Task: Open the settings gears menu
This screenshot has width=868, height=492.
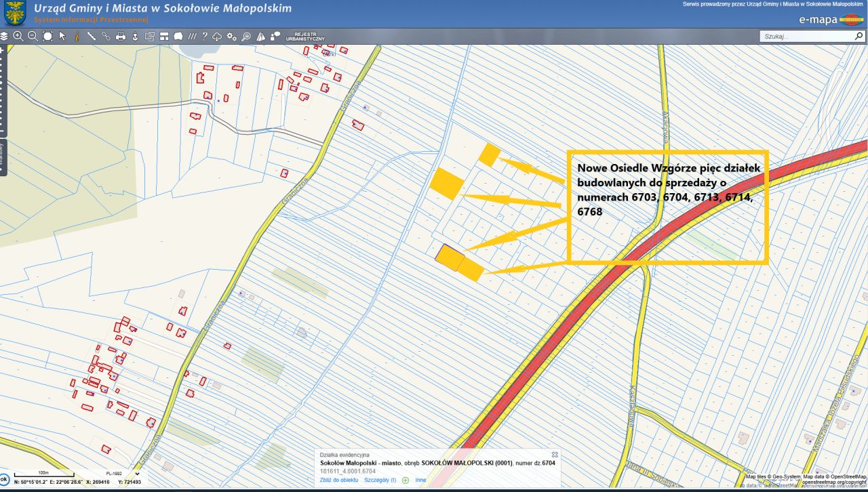Action: [x=232, y=36]
